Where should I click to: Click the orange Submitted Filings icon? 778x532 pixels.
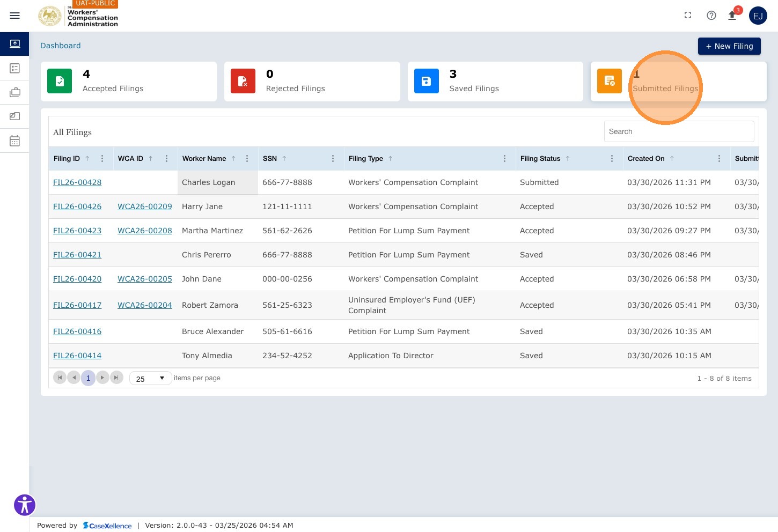coord(610,81)
